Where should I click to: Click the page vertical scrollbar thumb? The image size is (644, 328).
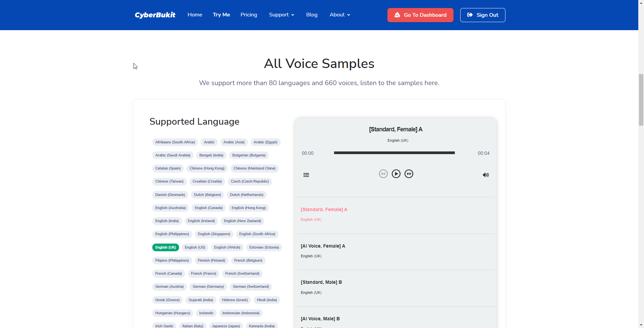coord(641,100)
